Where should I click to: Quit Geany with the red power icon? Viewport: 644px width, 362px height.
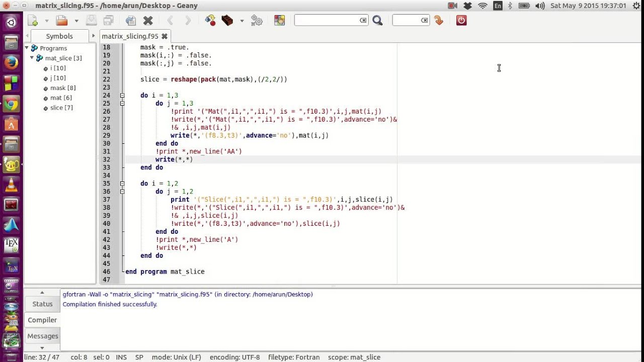click(461, 21)
